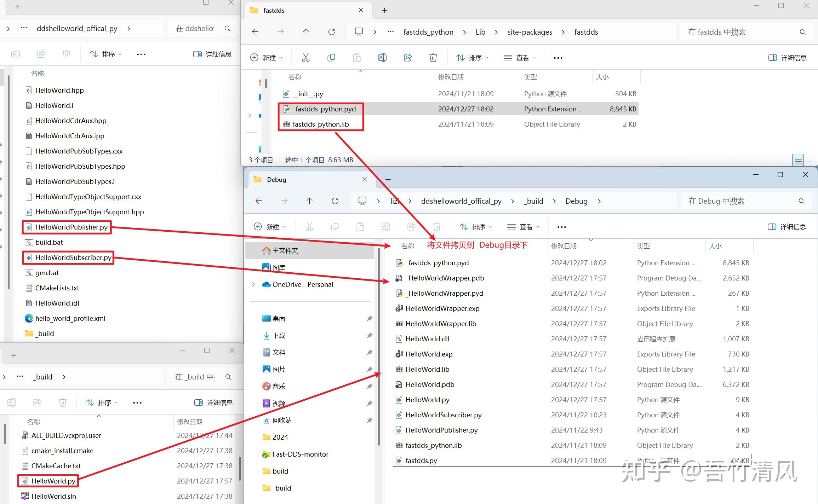Click Share icon in fastdds window toolbar
818x504 pixels.
tap(407, 58)
